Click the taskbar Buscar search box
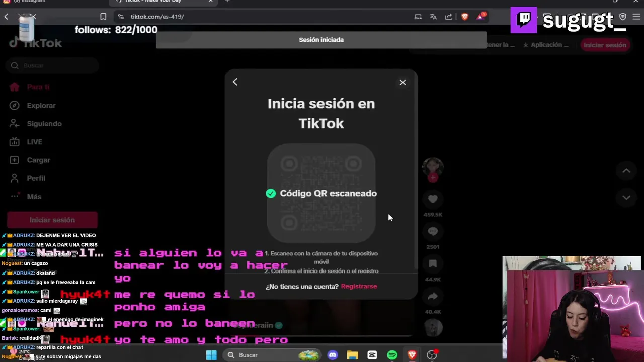 pos(272,355)
